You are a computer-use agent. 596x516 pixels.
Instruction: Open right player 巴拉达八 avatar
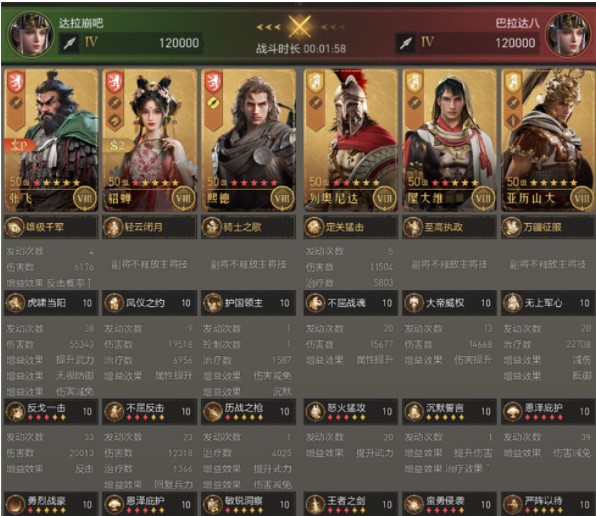pyautogui.click(x=568, y=34)
